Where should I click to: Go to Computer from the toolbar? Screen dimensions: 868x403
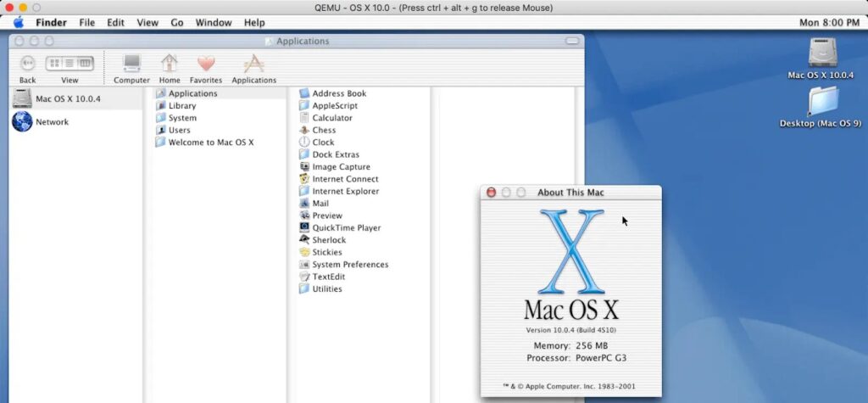(x=131, y=69)
